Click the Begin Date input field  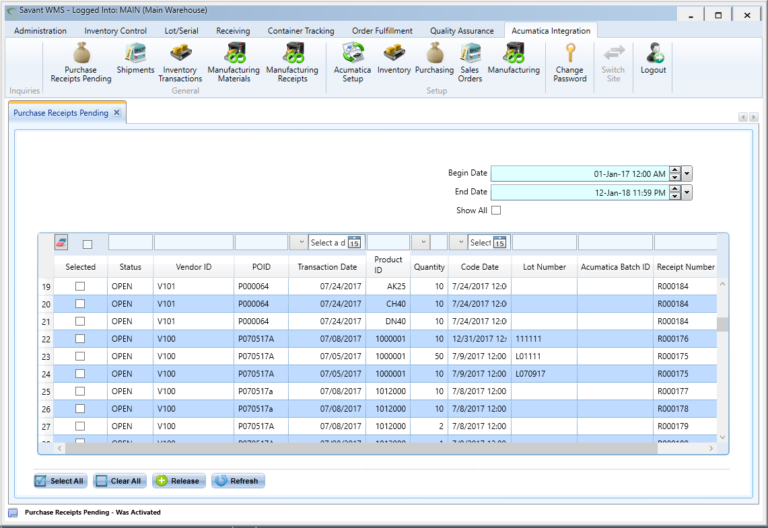tap(580, 173)
